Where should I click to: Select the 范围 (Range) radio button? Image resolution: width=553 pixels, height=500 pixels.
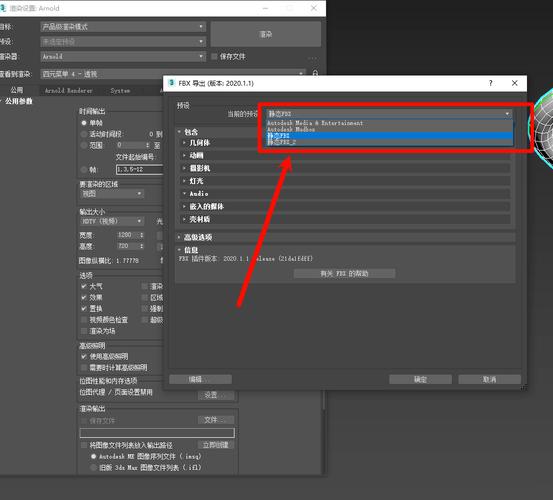[x=84, y=145]
